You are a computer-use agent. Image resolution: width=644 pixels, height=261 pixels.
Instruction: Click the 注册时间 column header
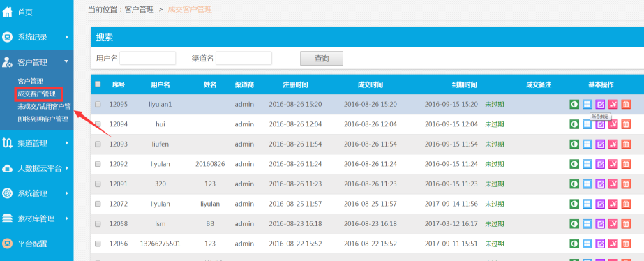point(295,84)
